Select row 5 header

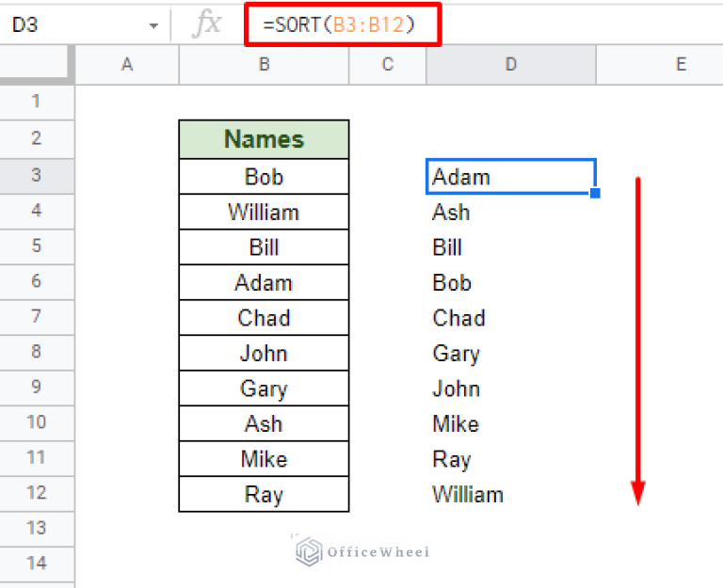[37, 247]
